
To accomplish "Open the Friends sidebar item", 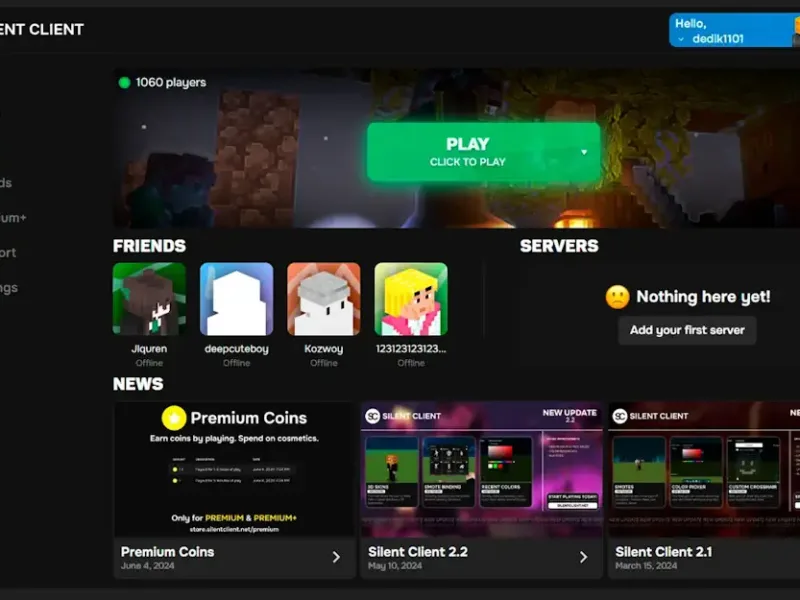I will (x=6, y=183).
